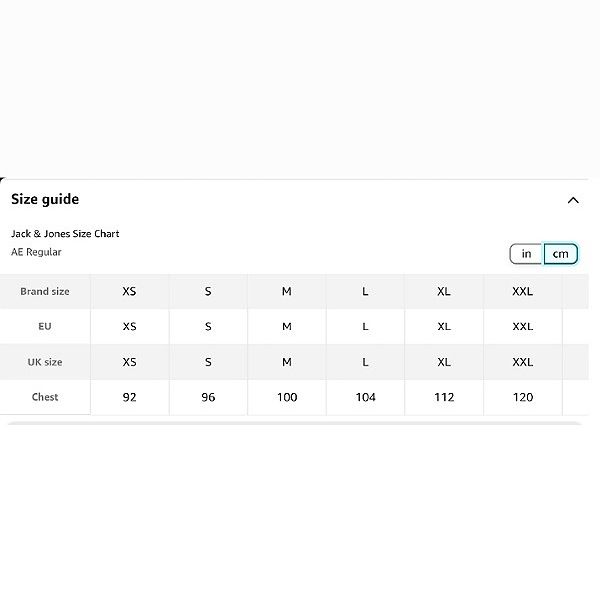Click the UK size row label

[45, 362]
